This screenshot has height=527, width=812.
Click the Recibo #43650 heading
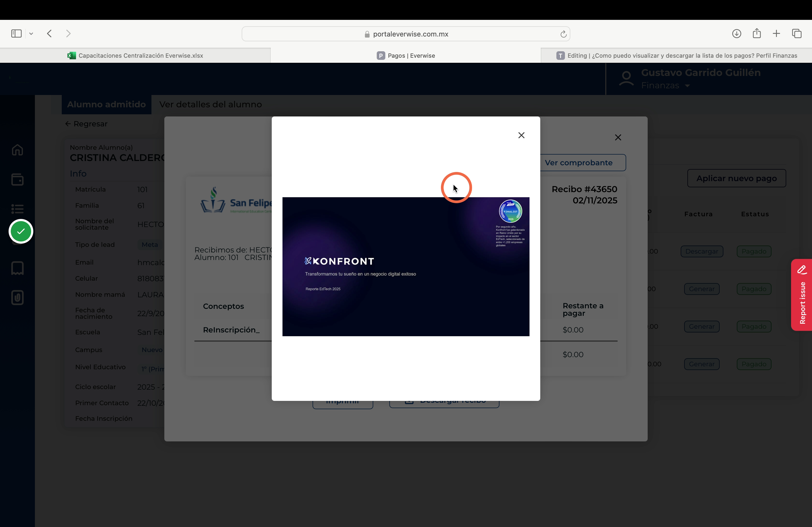click(584, 189)
